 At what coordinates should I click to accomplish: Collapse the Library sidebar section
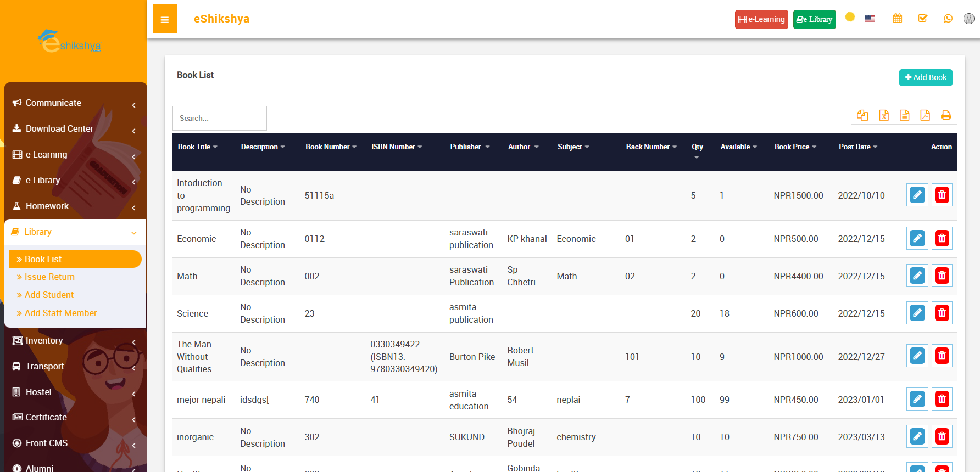pos(74,232)
